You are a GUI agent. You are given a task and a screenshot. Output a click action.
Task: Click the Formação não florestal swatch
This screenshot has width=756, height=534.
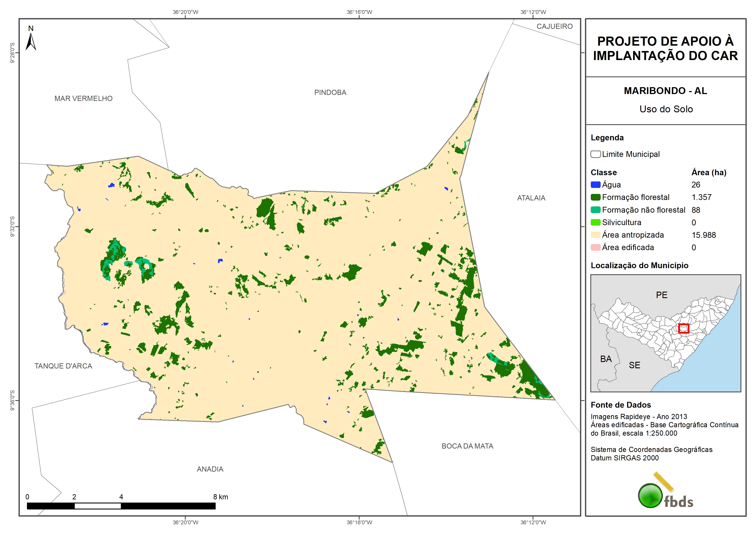point(595,210)
